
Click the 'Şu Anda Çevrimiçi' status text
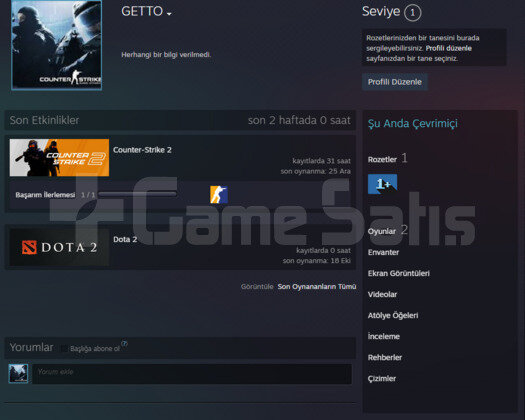tap(413, 124)
